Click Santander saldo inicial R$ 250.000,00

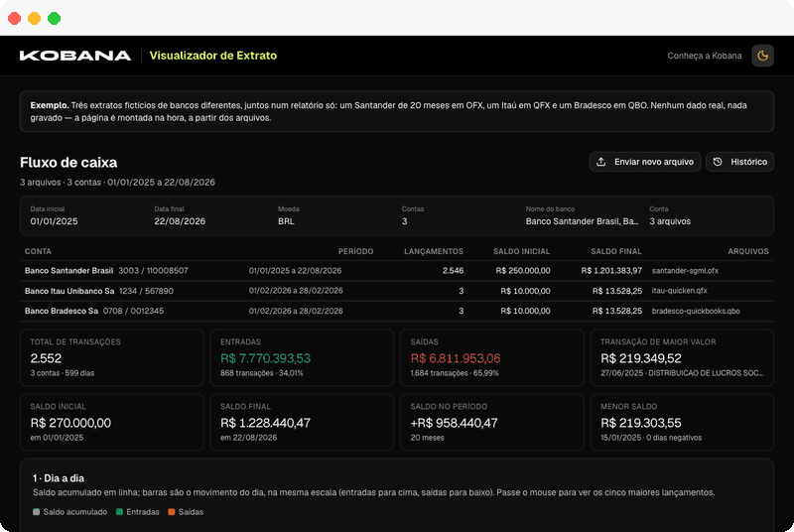(523, 271)
